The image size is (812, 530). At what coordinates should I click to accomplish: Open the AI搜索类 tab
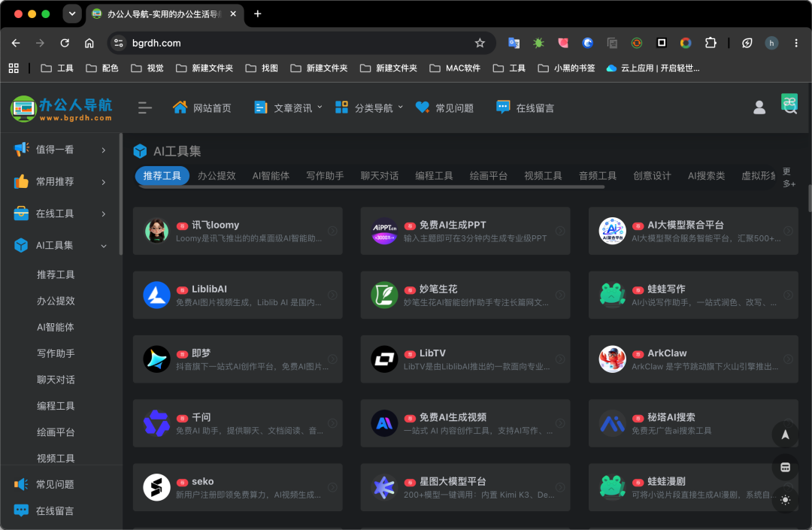[706, 176]
